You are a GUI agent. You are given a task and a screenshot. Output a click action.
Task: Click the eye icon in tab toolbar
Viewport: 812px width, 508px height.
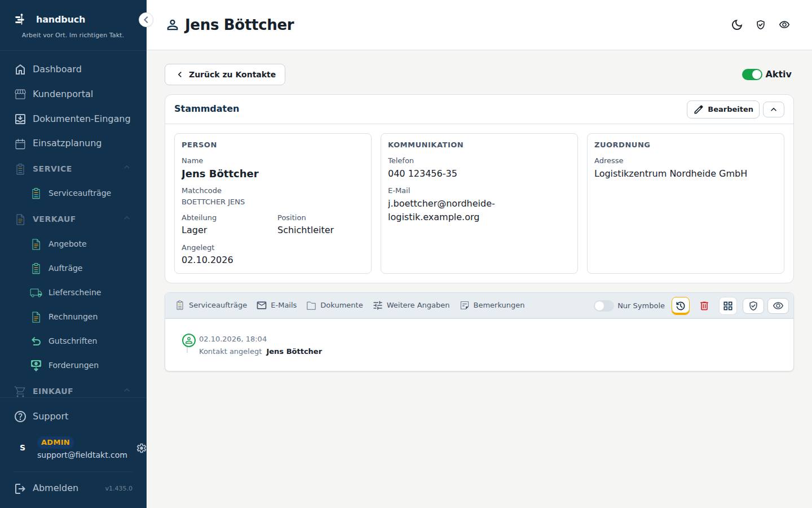pos(778,305)
